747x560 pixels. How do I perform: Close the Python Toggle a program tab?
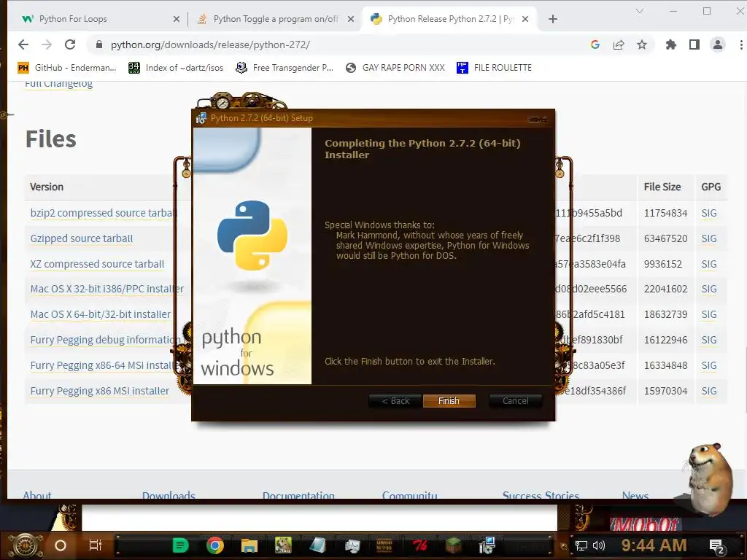coord(351,19)
